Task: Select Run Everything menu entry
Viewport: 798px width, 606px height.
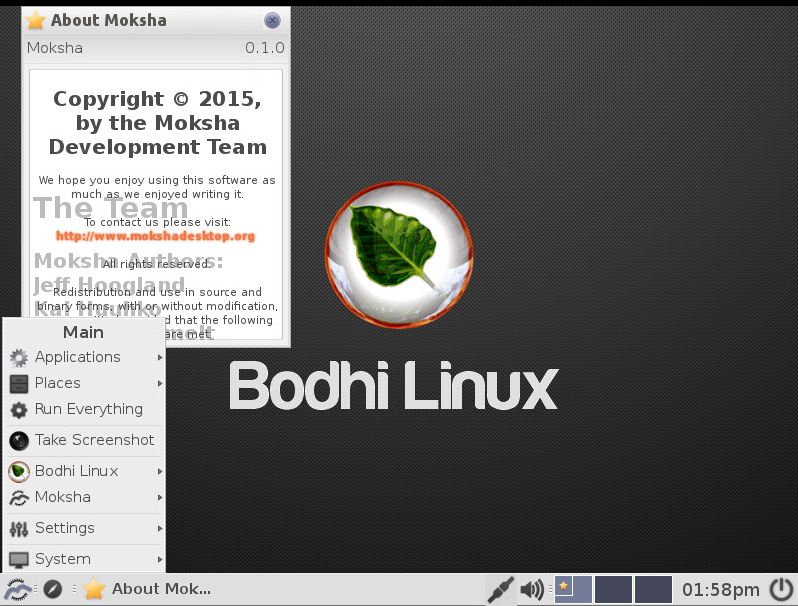Action: 84,409
